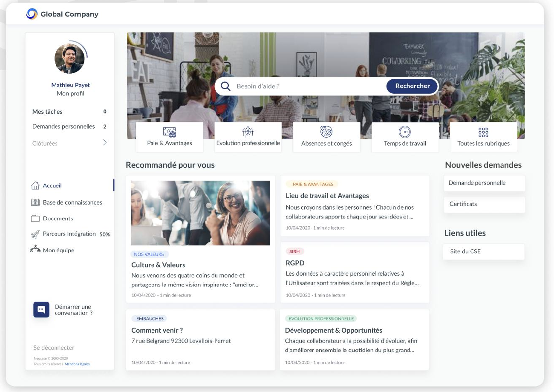Open the RGPD article title
554x392 pixels.
pyautogui.click(x=295, y=263)
